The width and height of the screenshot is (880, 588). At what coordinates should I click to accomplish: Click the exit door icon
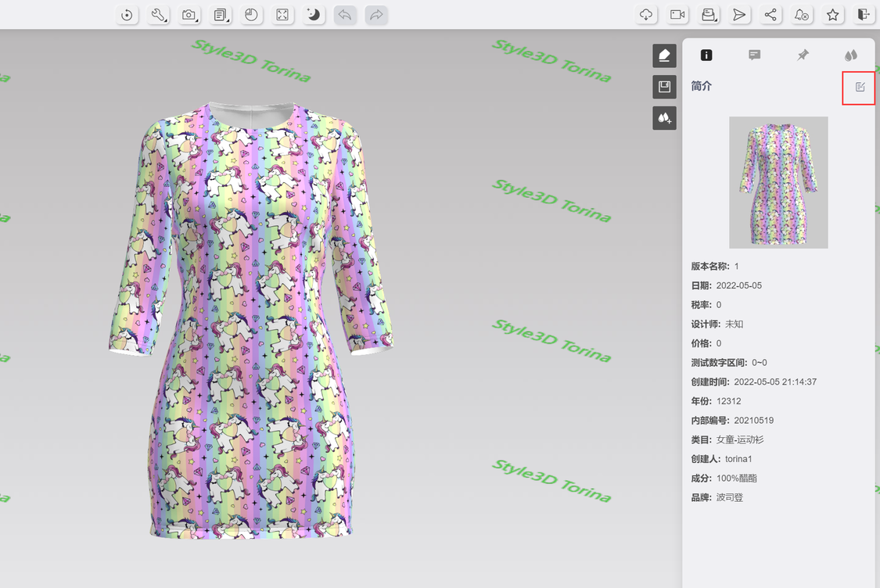[864, 15]
